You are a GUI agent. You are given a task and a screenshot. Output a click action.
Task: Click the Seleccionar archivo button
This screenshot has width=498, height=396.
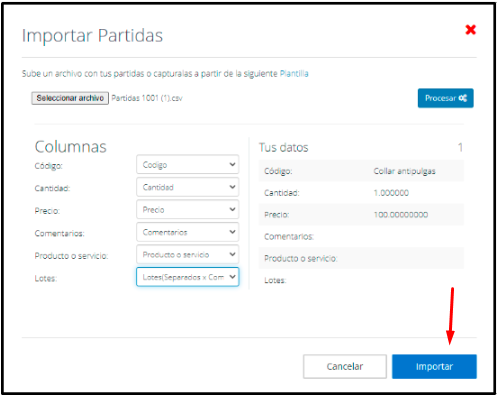70,98
